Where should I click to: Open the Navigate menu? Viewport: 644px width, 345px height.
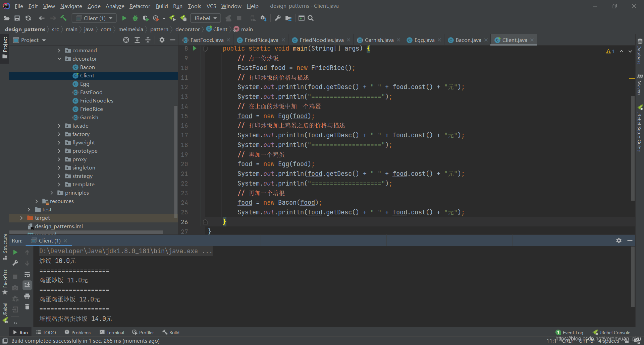point(71,6)
